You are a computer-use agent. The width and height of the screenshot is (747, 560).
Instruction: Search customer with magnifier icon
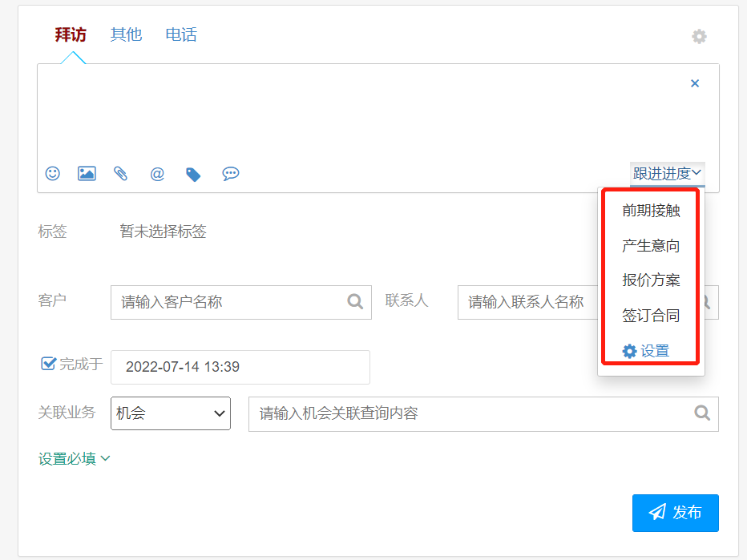point(355,301)
